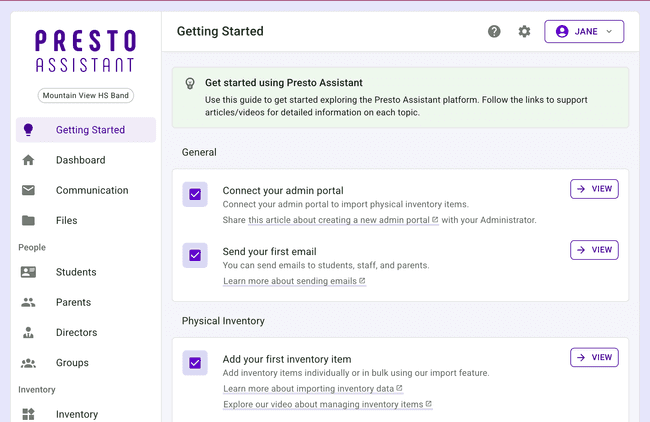Uncheck Connect your admin portal checkbox
This screenshot has width=650, height=422.
pyautogui.click(x=195, y=194)
